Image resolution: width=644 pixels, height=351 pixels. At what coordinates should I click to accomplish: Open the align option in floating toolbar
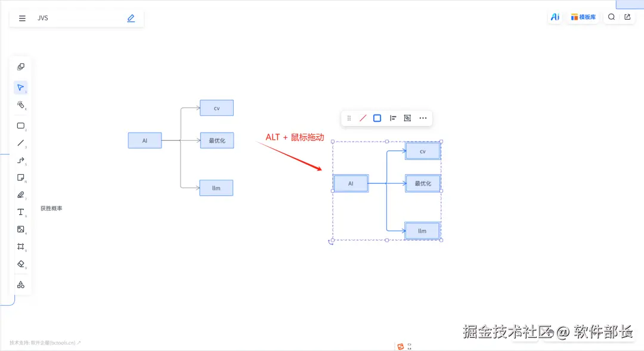click(x=392, y=118)
